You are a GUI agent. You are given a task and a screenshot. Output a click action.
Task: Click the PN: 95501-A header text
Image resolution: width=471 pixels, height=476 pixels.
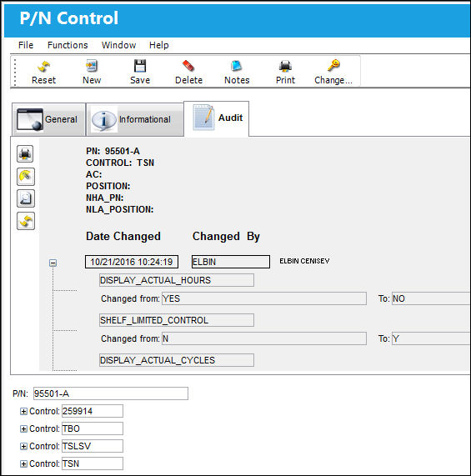(113, 151)
